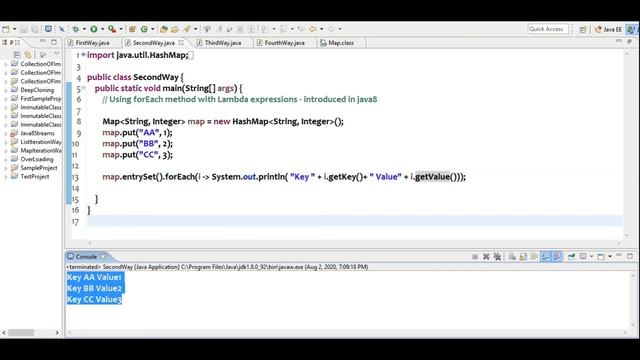Image resolution: width=640 pixels, height=360 pixels.
Task: Toggle Show Console on standard output change
Action: [x=545, y=256]
